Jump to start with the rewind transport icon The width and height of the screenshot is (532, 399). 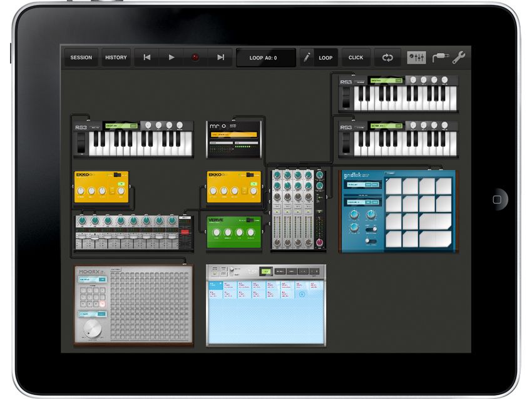click(146, 57)
